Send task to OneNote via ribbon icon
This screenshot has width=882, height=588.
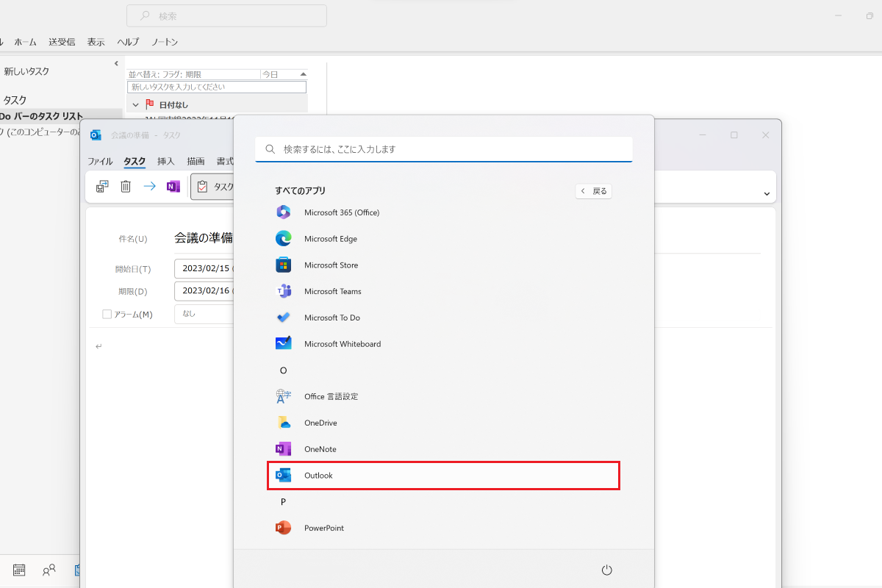[x=173, y=187]
